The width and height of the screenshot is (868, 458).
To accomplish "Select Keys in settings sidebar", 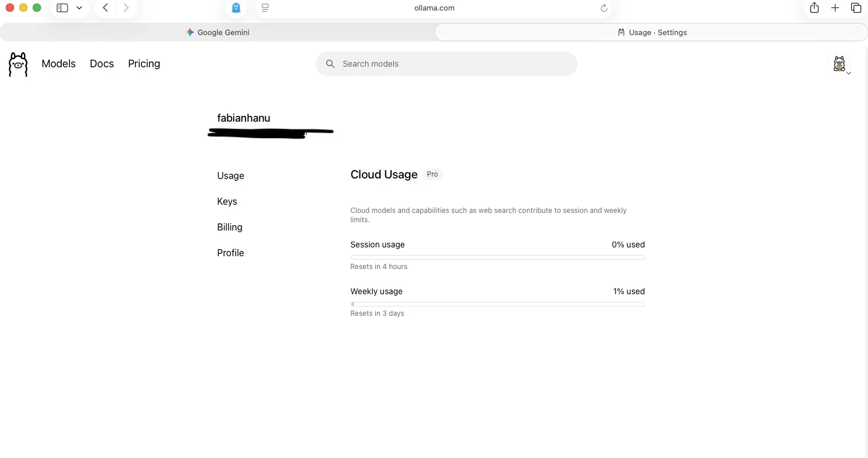I will pos(227,201).
